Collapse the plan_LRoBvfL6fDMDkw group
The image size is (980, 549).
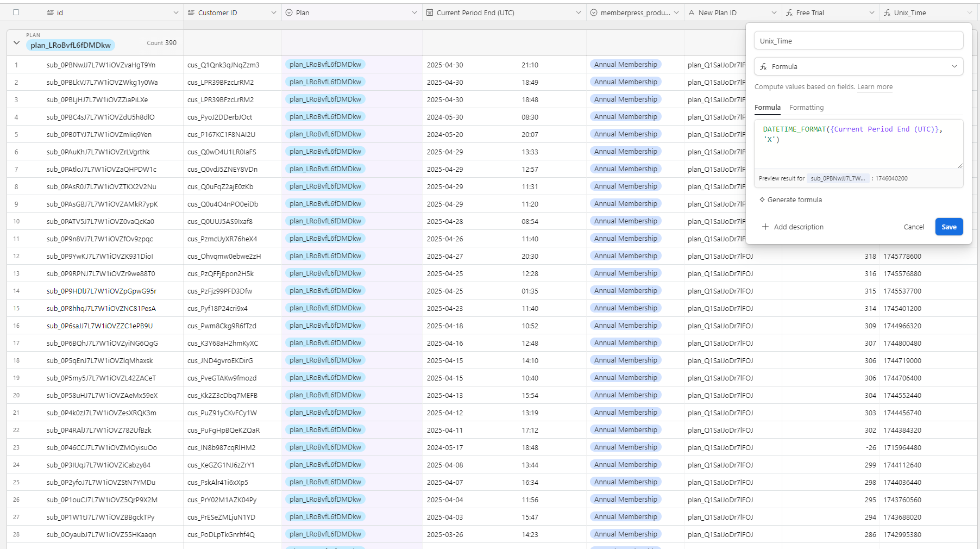pos(16,43)
